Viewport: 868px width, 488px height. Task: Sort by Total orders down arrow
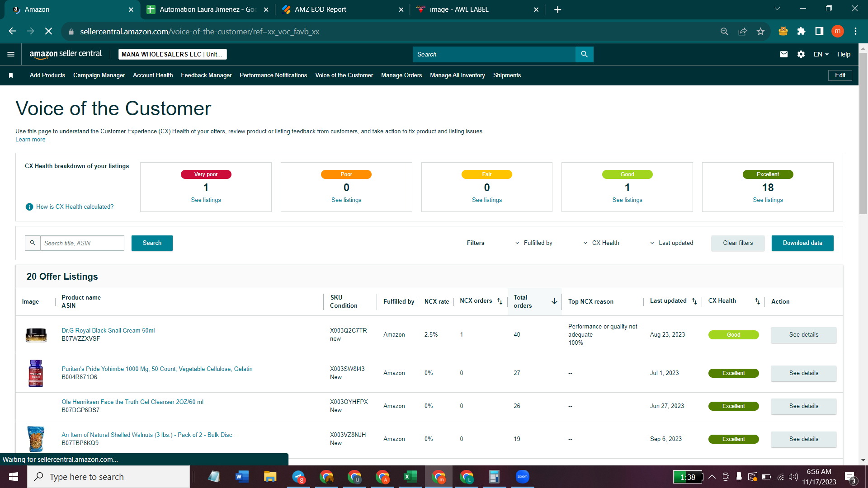pyautogui.click(x=554, y=301)
